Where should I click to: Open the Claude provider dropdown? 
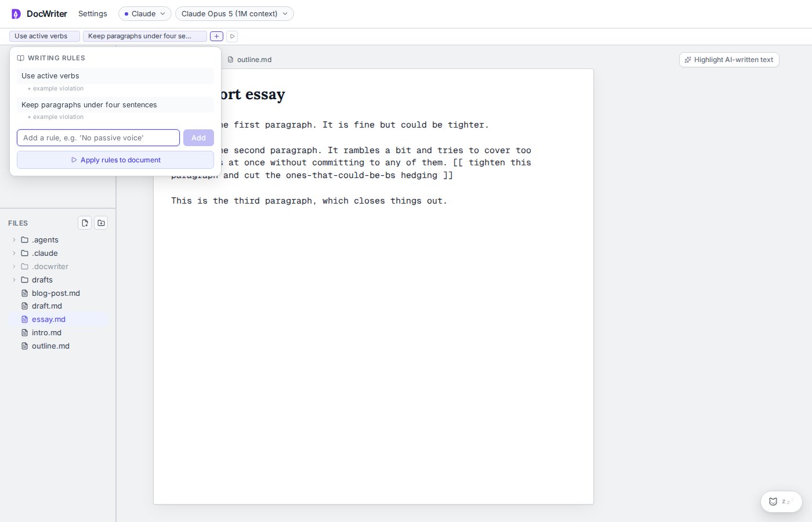pos(145,14)
